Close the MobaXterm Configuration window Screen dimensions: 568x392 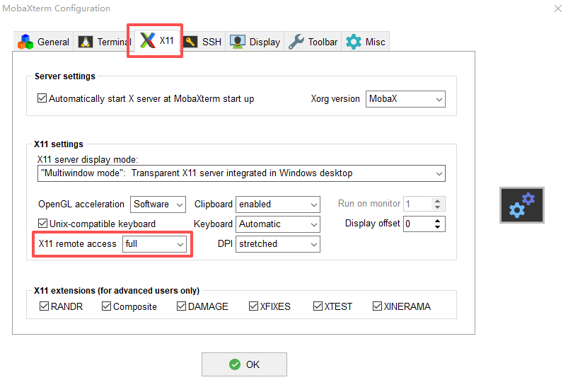tap(558, 8)
